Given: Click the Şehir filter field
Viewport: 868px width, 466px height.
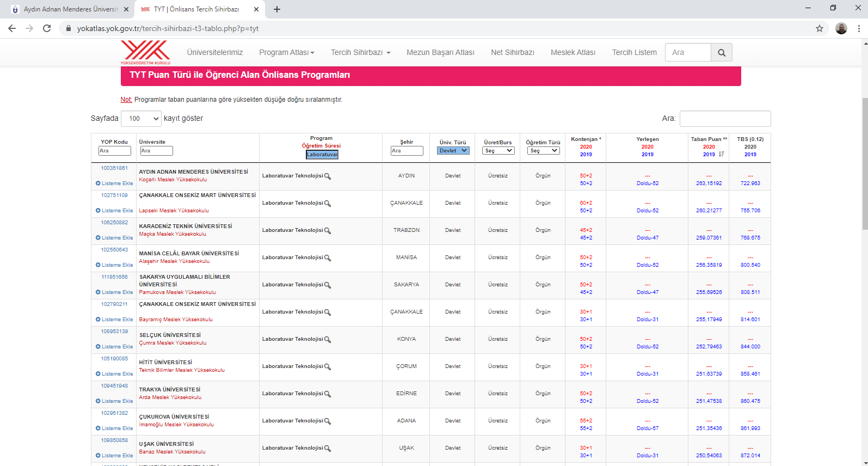Looking at the screenshot, I should [407, 151].
